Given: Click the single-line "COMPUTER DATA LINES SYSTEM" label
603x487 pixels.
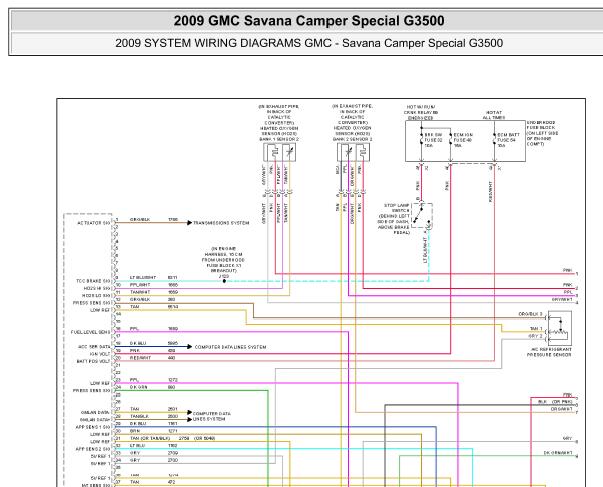Looking at the screenshot, I should 230,347.
